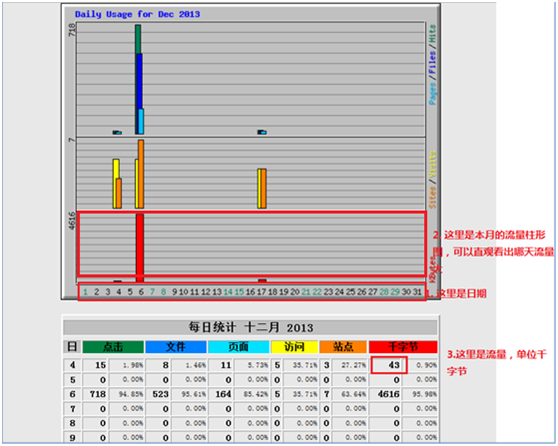Click the highlighted 43 kilobytes cell
558x446 pixels.
pos(389,365)
